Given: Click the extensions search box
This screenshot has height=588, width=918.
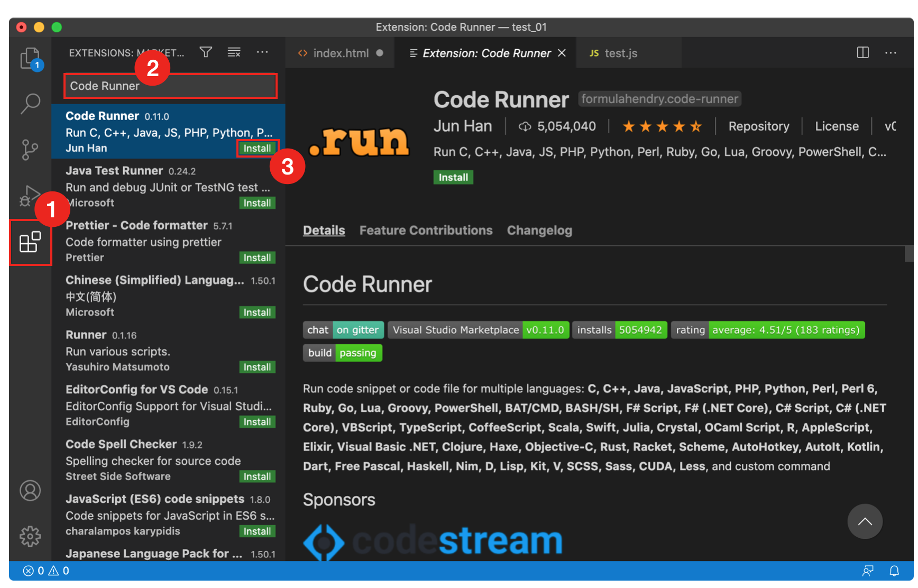Looking at the screenshot, I should point(170,86).
